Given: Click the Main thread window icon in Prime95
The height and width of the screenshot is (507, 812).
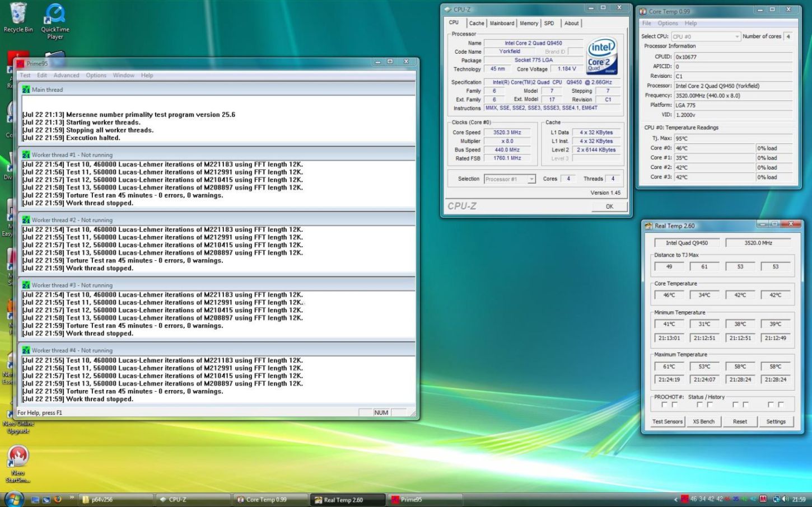Looking at the screenshot, I should 26,90.
